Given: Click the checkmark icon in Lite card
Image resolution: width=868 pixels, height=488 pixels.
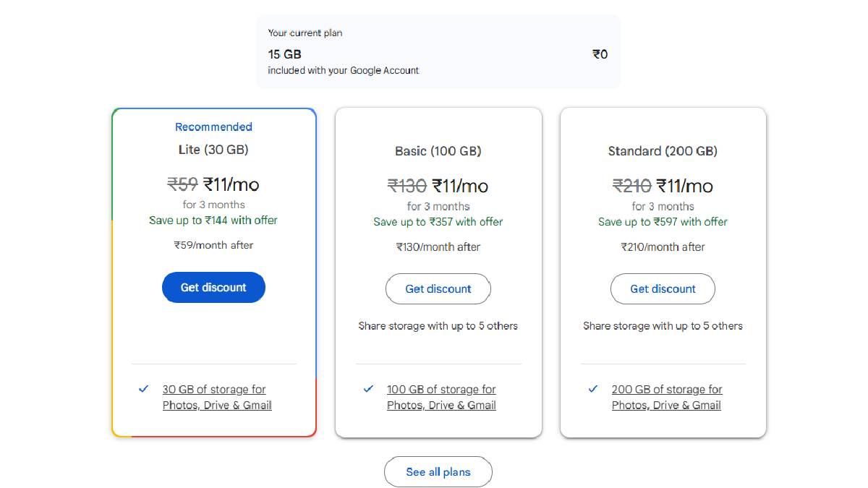Looking at the screenshot, I should click(x=143, y=389).
